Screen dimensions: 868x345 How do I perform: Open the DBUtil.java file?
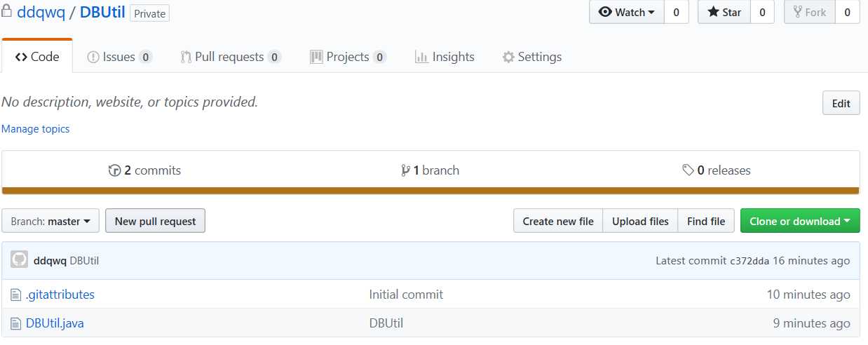pos(55,323)
